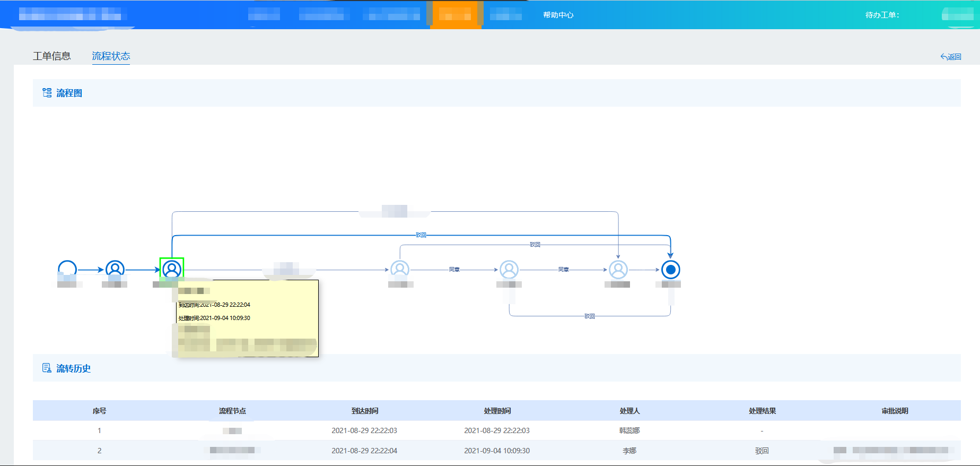Click the 审批说明 column header
980x466 pixels.
895,411
